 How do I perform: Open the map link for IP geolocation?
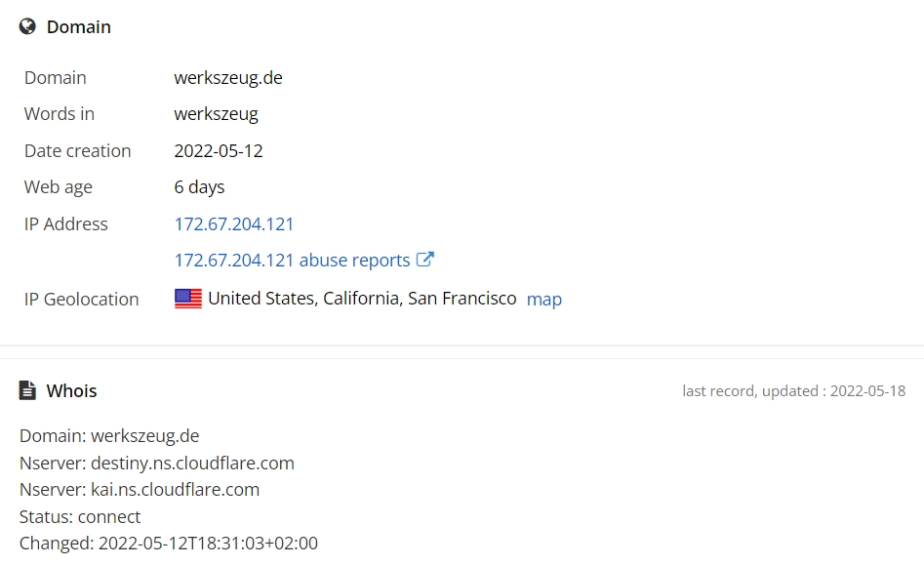coord(543,300)
